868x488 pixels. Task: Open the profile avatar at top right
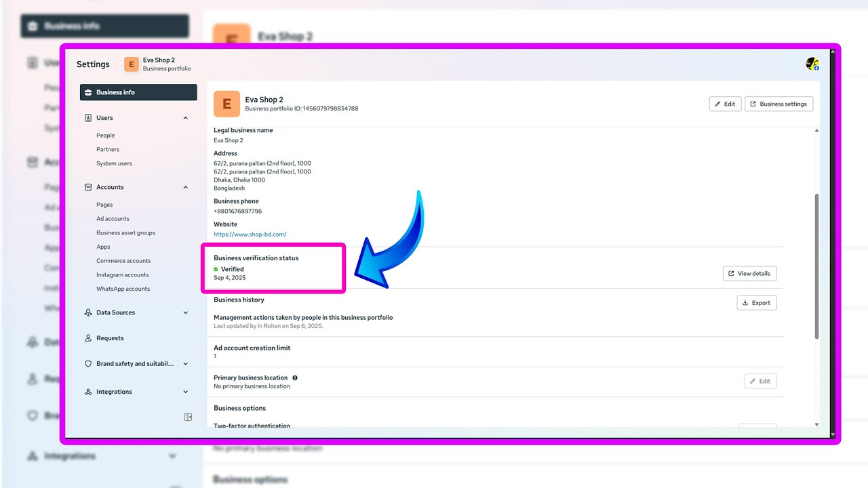coord(812,64)
